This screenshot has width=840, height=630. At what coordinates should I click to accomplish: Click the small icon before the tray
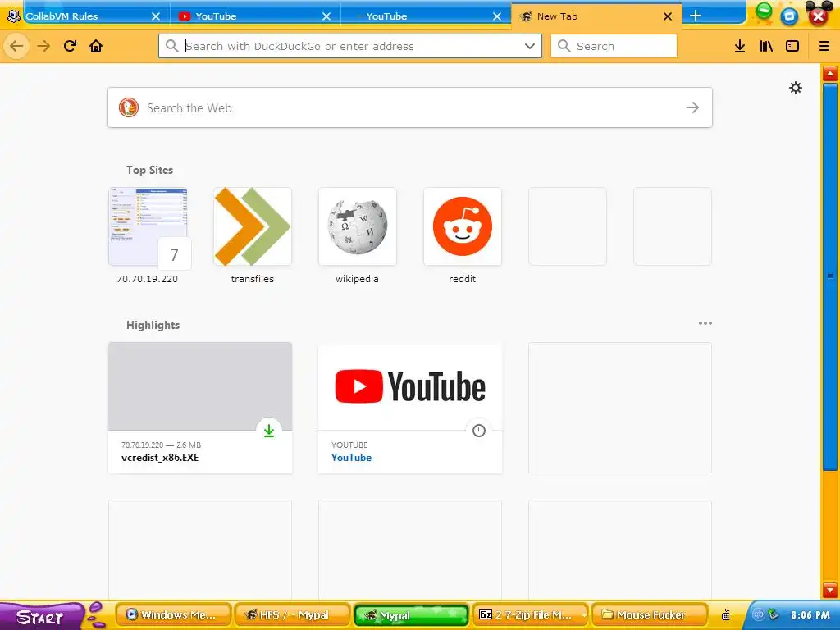click(726, 615)
